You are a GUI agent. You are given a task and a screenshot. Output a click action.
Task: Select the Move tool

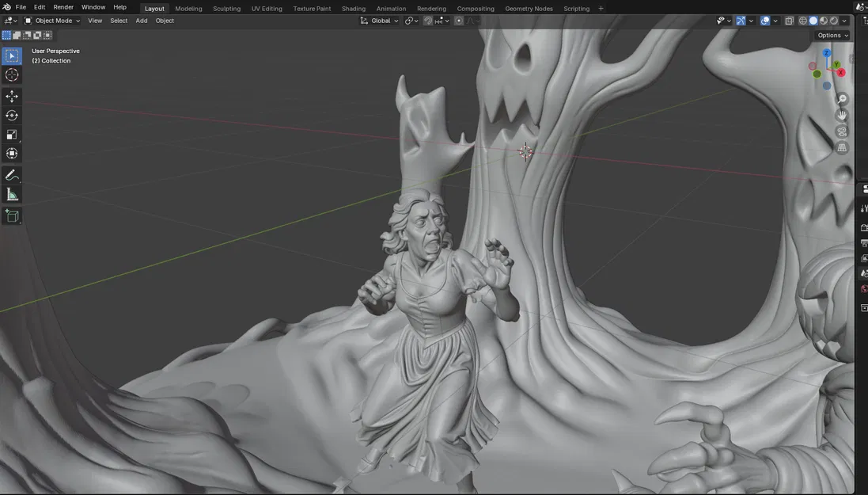[12, 95]
